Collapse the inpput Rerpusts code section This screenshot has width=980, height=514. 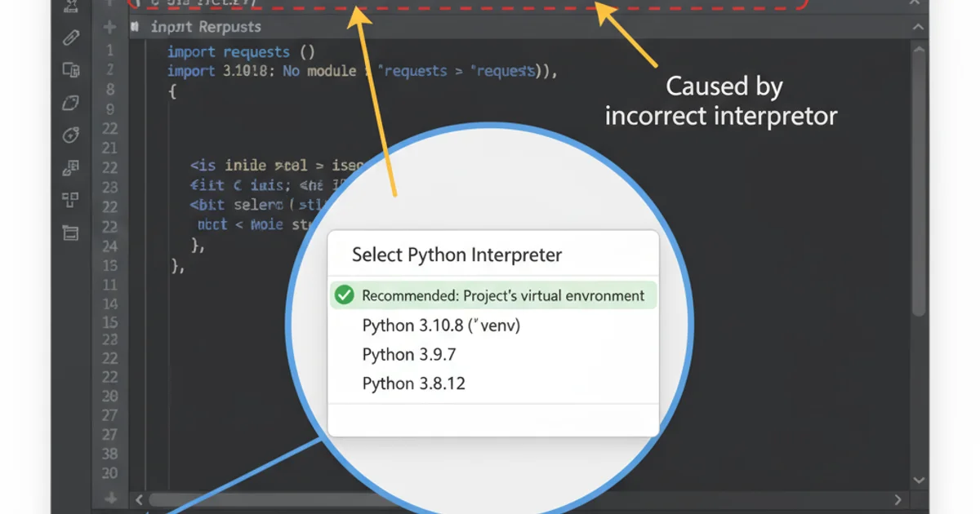pyautogui.click(x=917, y=27)
